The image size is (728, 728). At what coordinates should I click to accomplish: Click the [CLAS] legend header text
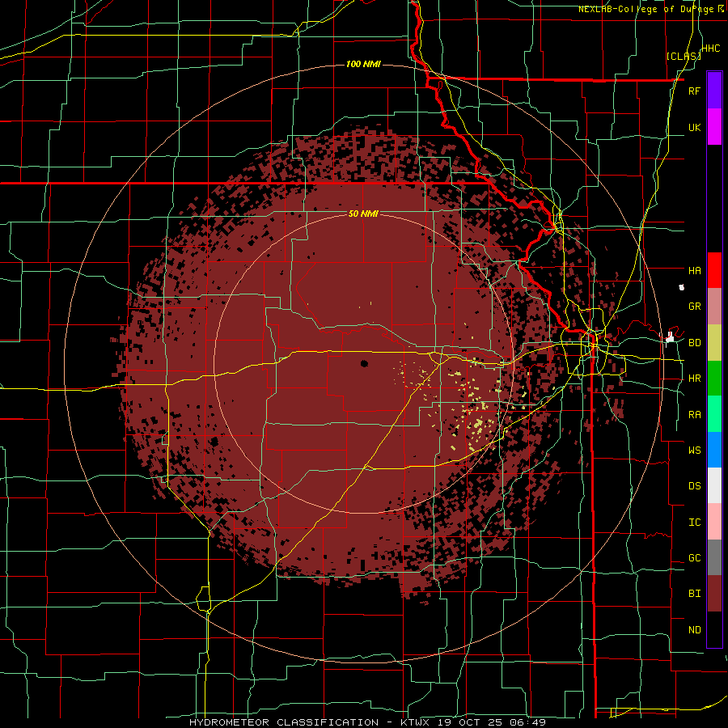(684, 56)
